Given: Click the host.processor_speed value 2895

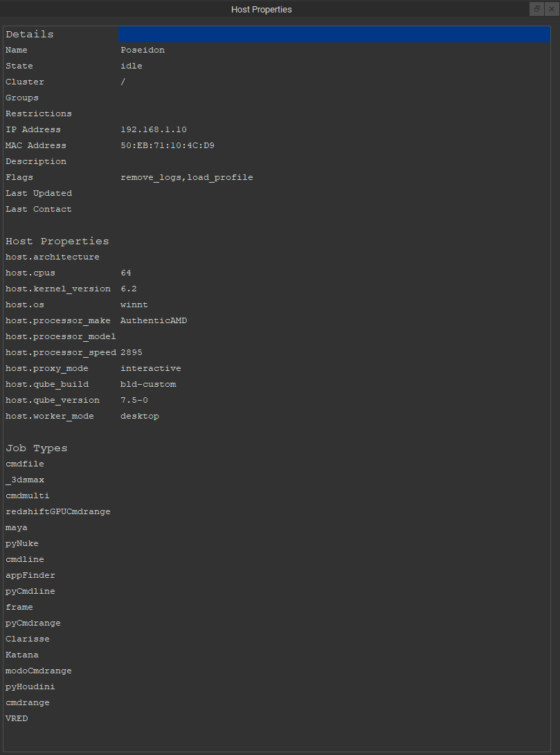Looking at the screenshot, I should click(x=132, y=353).
